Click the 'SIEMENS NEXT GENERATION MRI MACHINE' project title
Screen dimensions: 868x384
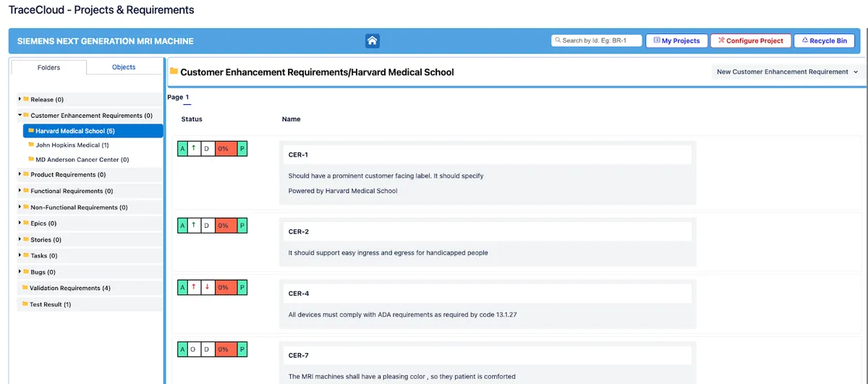point(106,41)
